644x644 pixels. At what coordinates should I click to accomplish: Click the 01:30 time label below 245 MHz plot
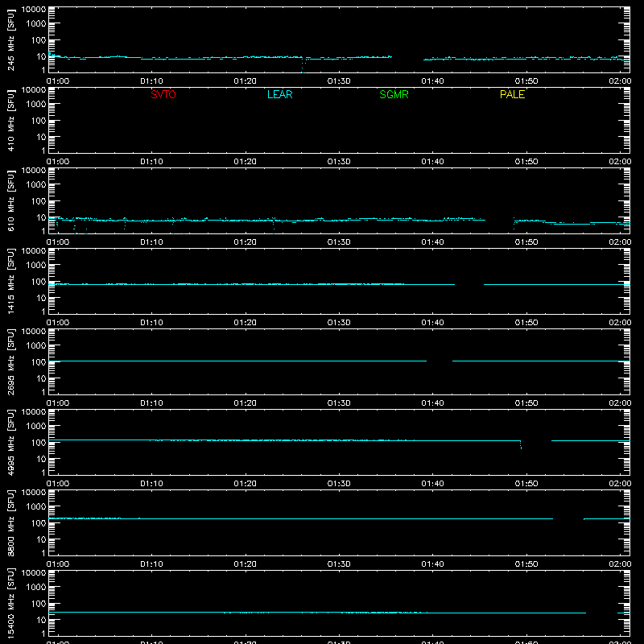point(339,81)
